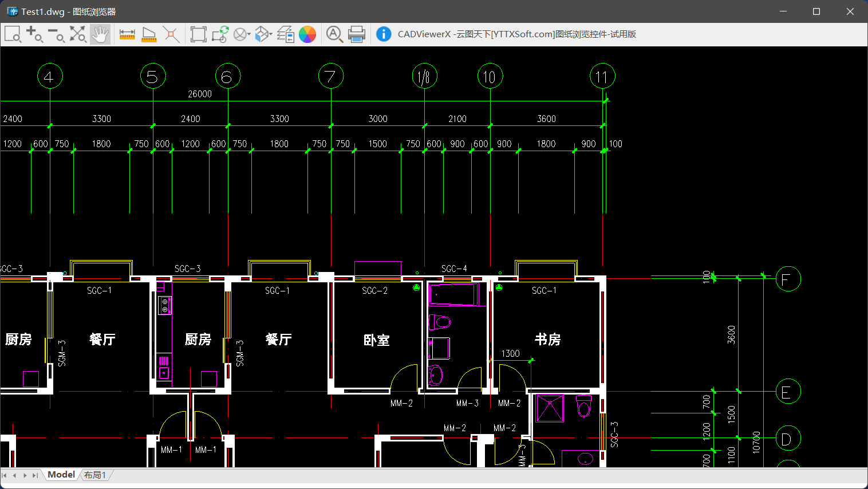Jump to the last layout tab arrow

pyautogui.click(x=35, y=475)
